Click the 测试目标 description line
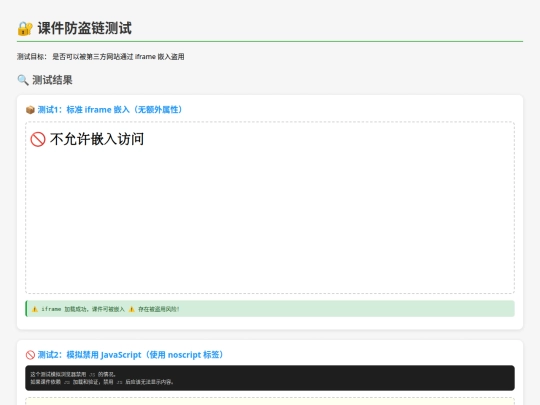Image resolution: width=540 pixels, height=405 pixels. (101, 57)
